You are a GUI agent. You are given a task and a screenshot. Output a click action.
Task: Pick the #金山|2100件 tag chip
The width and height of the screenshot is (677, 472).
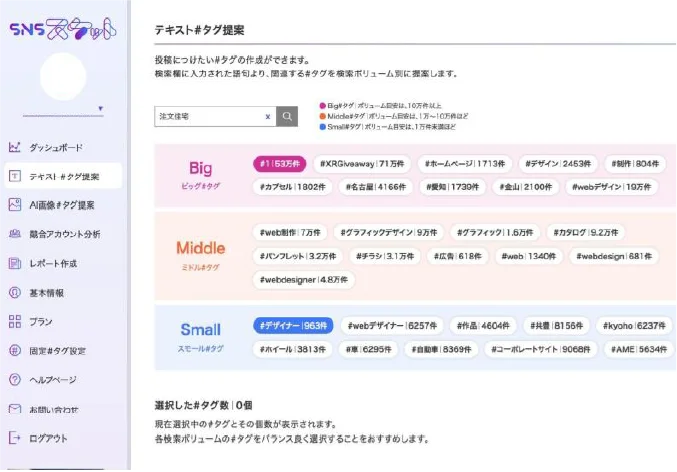pyautogui.click(x=525, y=187)
